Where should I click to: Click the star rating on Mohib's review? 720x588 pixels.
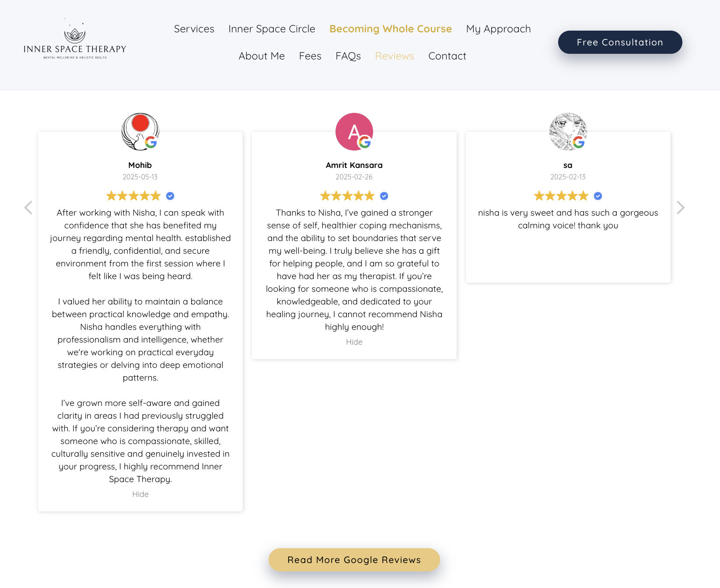(x=133, y=196)
